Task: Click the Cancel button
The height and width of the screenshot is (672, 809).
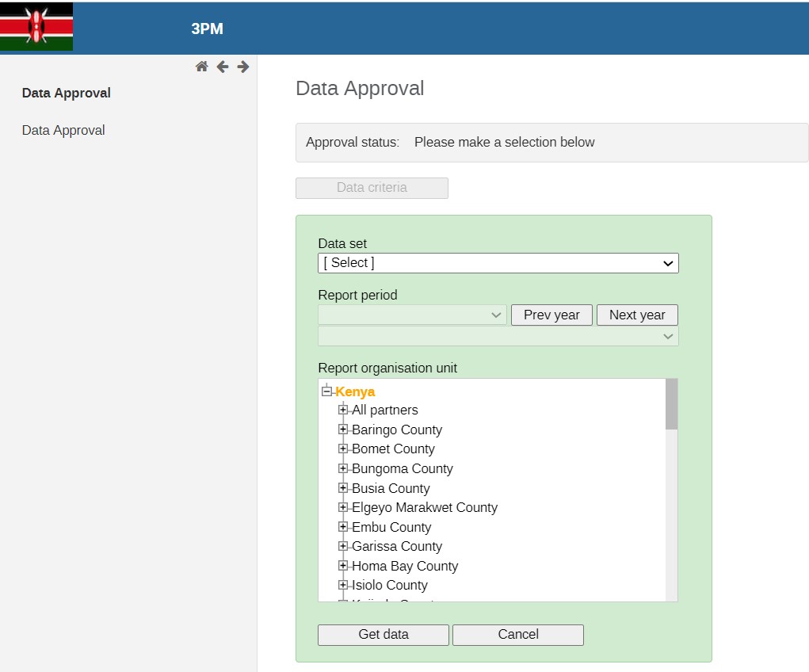Action: [518, 635]
